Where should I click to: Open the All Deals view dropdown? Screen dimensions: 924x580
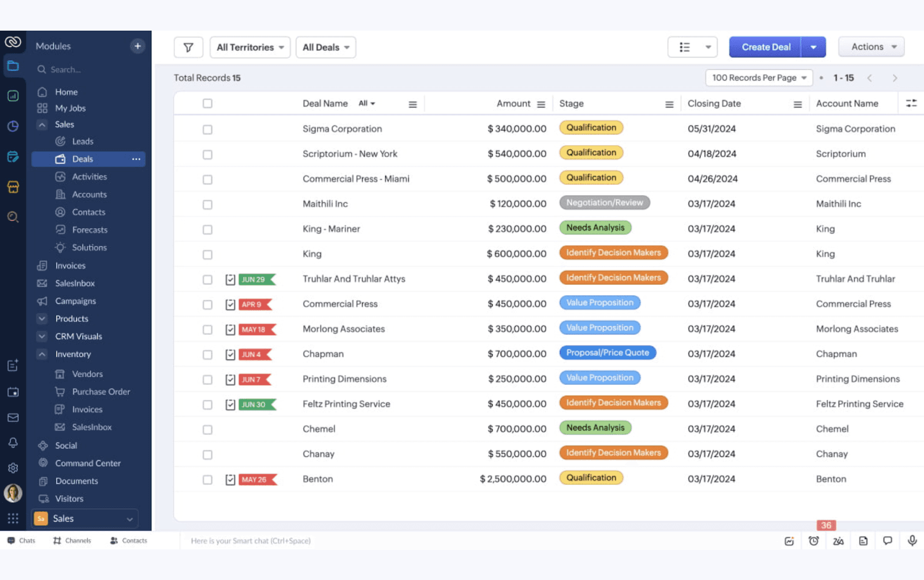[x=326, y=47]
